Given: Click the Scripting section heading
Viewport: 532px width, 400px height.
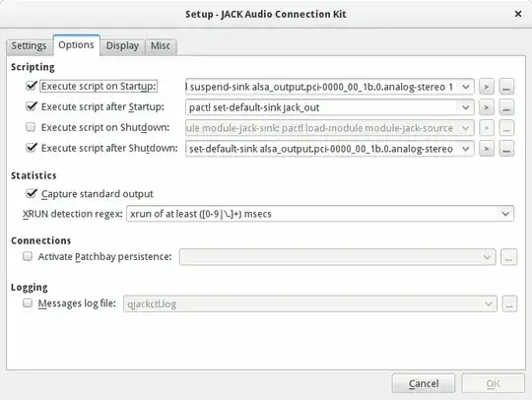Looking at the screenshot, I should [x=33, y=67].
